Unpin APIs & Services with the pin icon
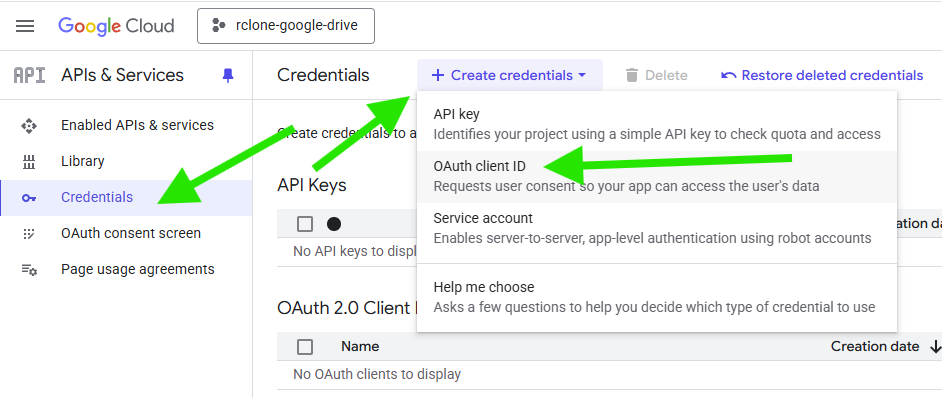Screen dimensions: 942x398 coord(228,75)
